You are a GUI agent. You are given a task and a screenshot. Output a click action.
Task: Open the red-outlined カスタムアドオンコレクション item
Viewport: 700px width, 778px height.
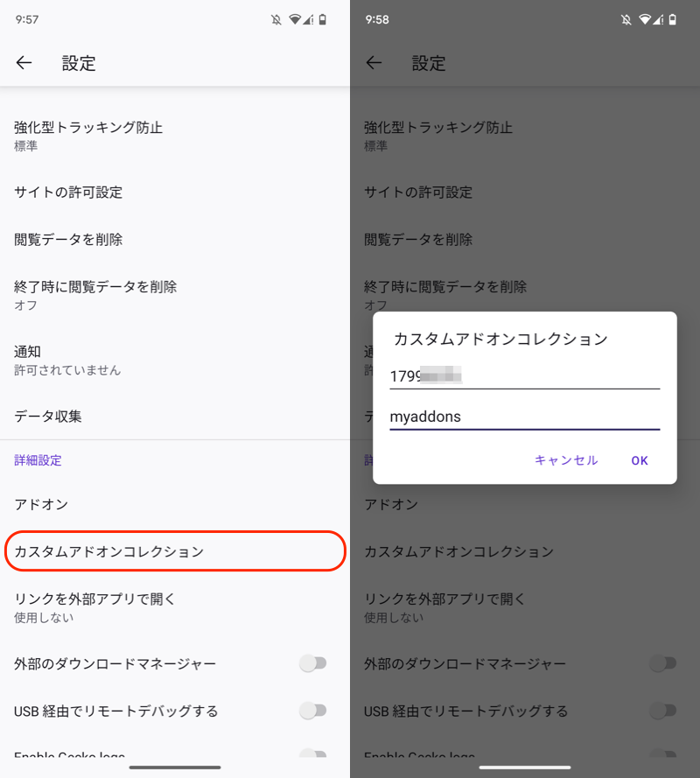coord(175,551)
